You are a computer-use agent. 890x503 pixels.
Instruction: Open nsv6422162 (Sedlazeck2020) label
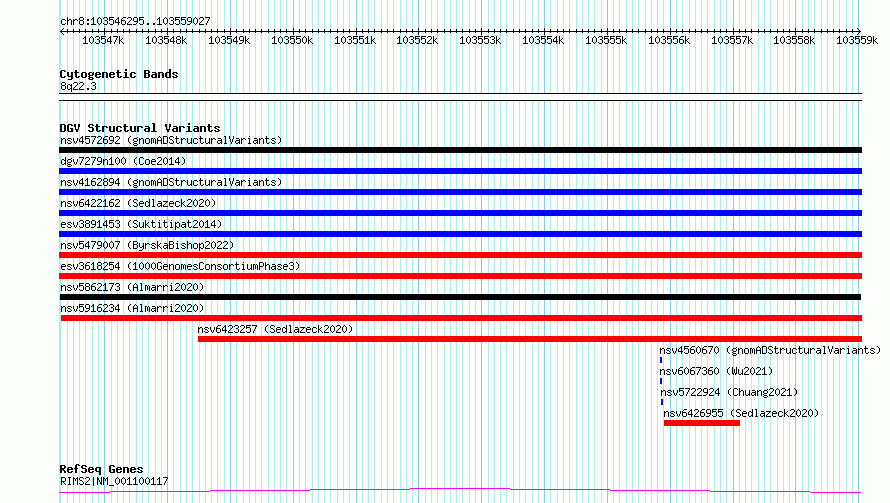(138, 203)
